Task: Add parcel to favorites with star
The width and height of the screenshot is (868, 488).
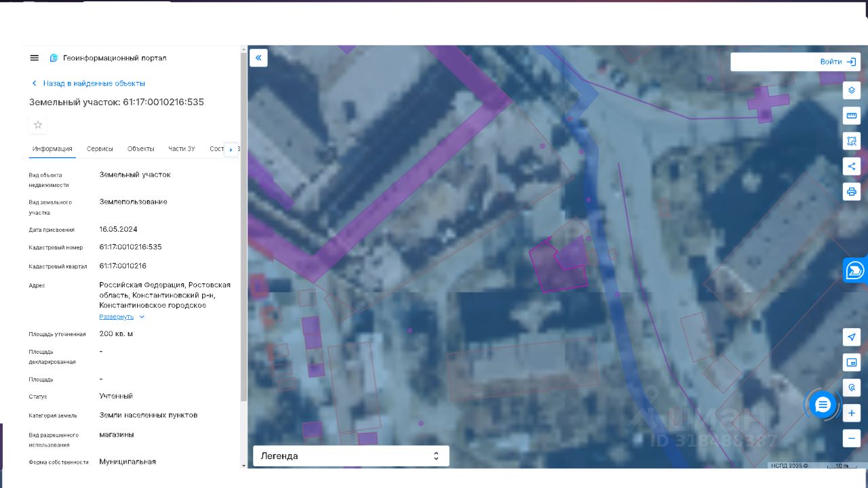Action: click(x=38, y=125)
